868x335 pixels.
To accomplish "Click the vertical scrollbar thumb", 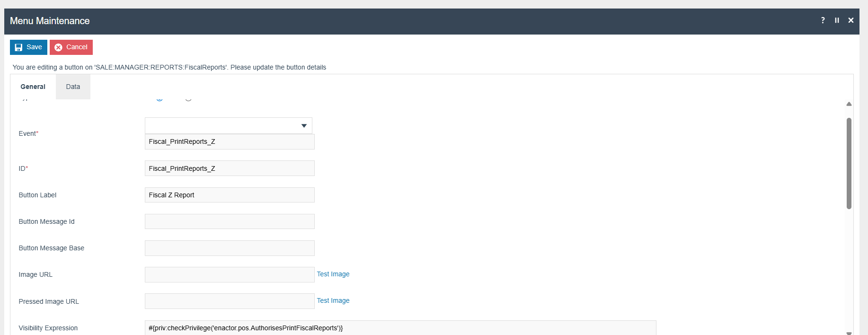I will [849, 163].
